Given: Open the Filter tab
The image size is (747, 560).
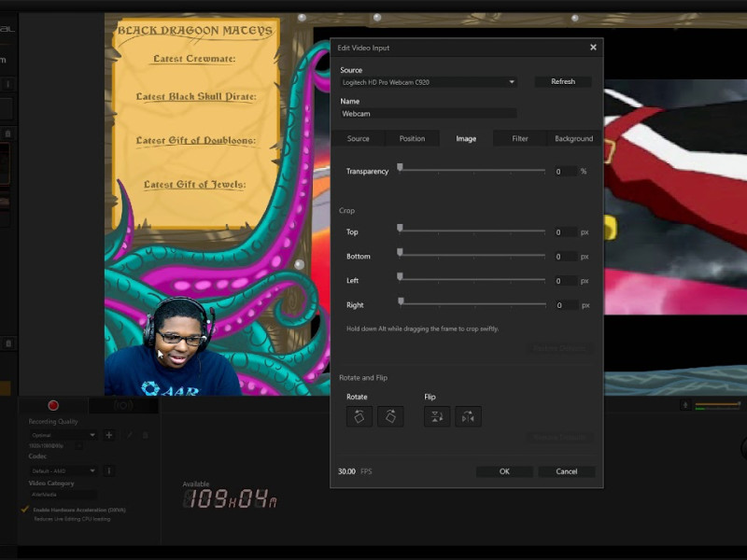Looking at the screenshot, I should (x=520, y=138).
